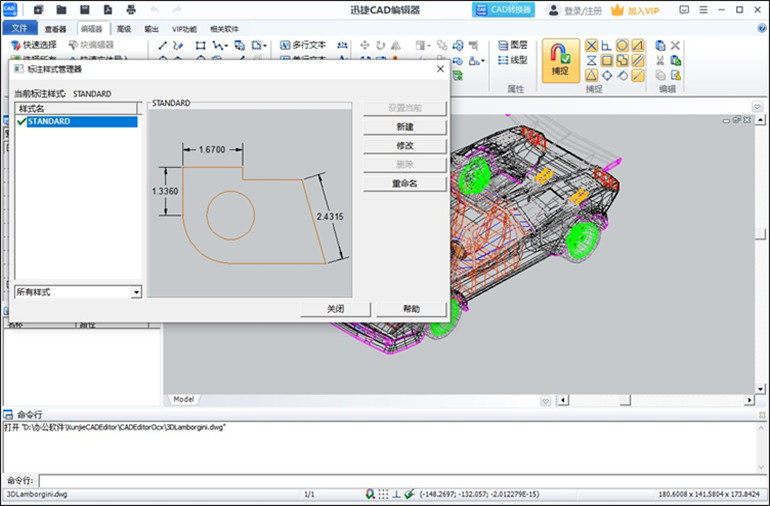Open the 相关软件 related software tab
The image size is (770, 506).
point(224,29)
